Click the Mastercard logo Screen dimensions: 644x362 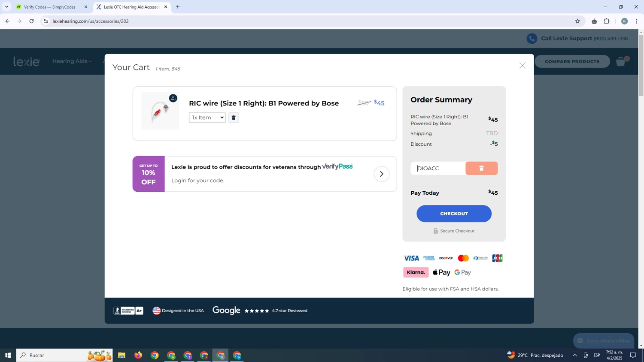(463, 258)
